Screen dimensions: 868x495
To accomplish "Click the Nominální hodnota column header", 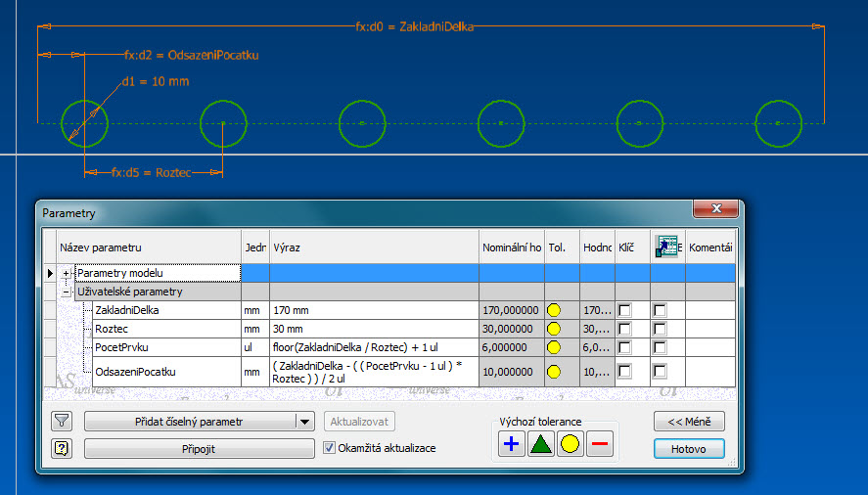I will coord(512,247).
